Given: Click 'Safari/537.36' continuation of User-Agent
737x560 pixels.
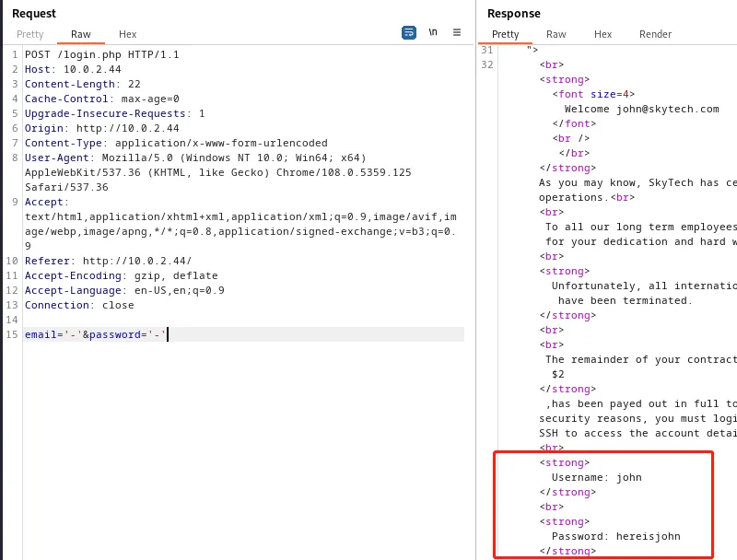Looking at the screenshot, I should 66,188.
